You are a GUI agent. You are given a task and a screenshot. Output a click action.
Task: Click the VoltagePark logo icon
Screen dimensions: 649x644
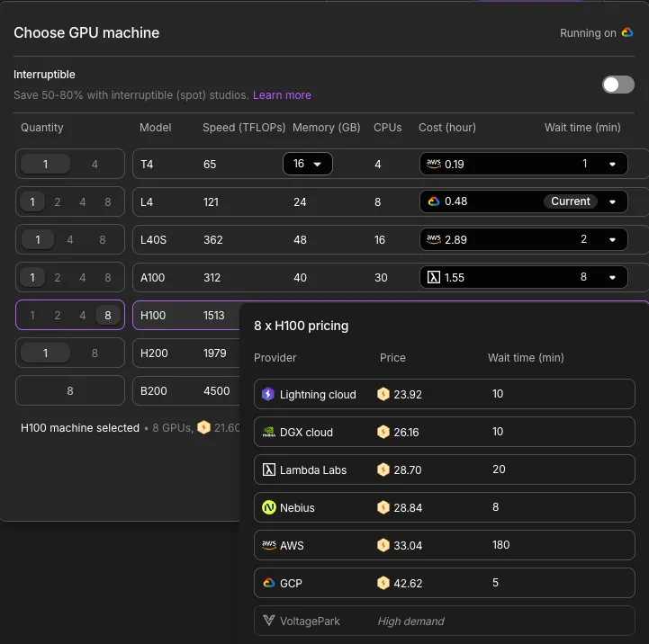[x=269, y=620]
